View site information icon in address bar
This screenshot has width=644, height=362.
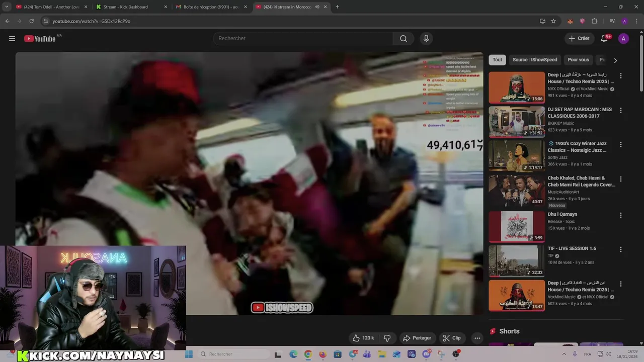pyautogui.click(x=46, y=21)
